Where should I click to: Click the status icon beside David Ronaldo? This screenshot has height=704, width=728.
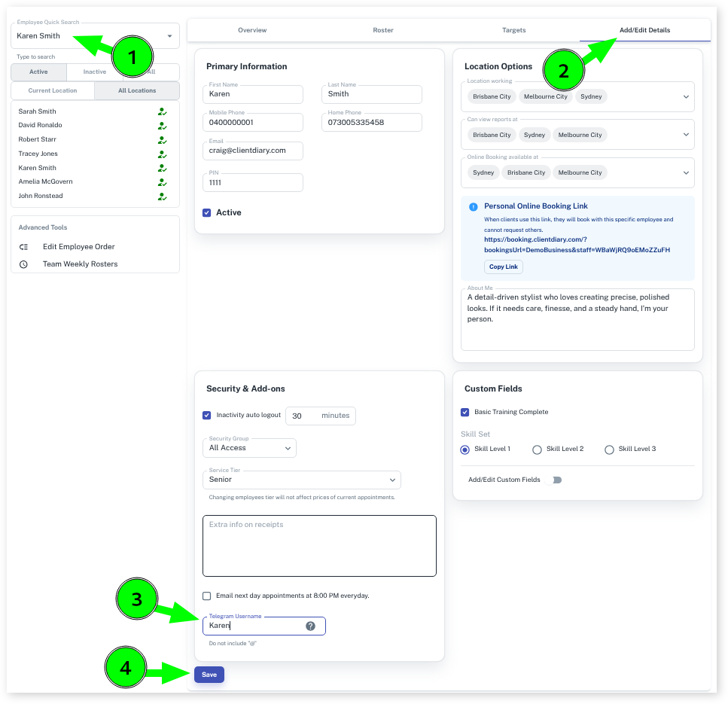tap(162, 126)
